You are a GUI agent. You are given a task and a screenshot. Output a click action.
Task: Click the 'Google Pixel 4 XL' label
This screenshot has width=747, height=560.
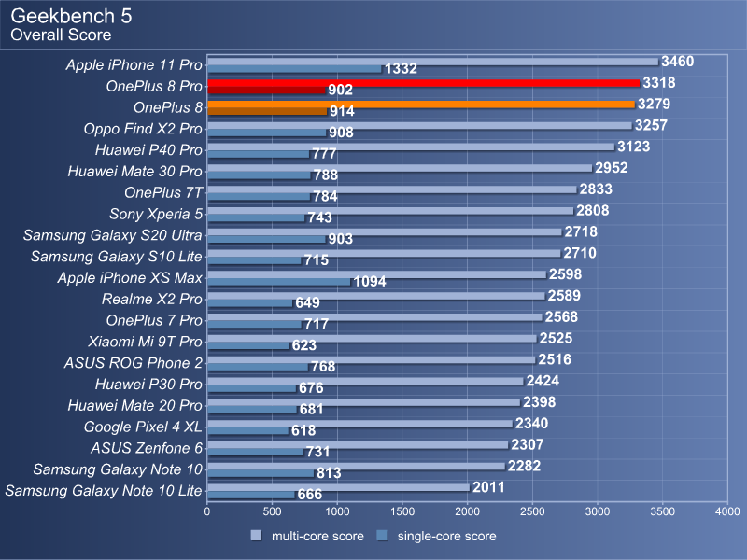pyautogui.click(x=144, y=427)
